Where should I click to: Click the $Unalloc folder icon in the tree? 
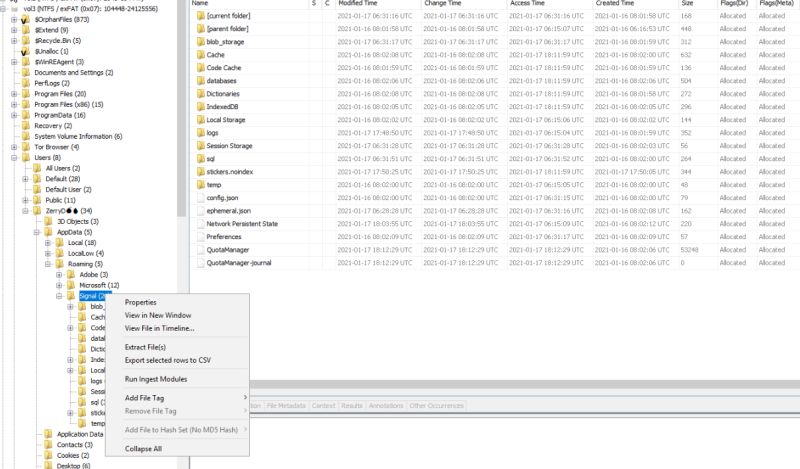[x=26, y=51]
